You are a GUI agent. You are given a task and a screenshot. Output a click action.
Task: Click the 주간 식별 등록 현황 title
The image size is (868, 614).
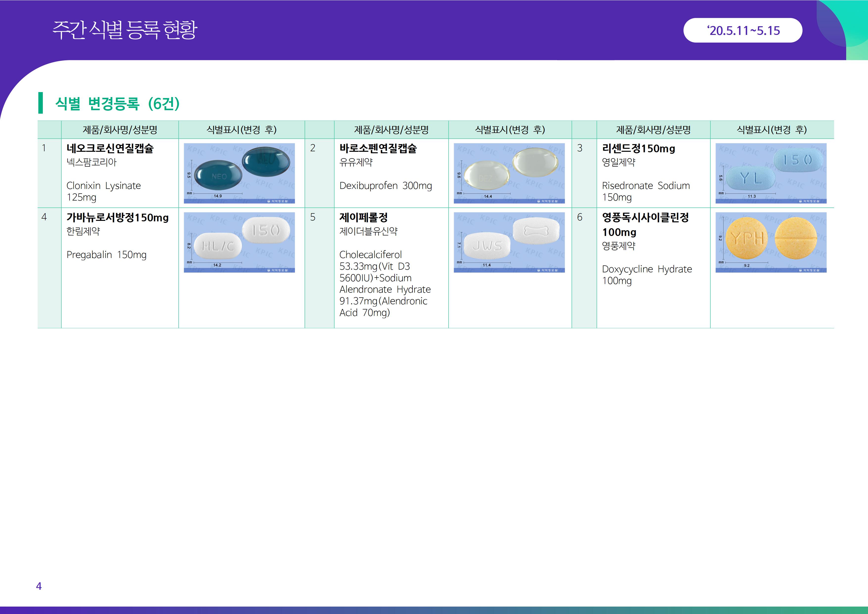click(x=125, y=30)
